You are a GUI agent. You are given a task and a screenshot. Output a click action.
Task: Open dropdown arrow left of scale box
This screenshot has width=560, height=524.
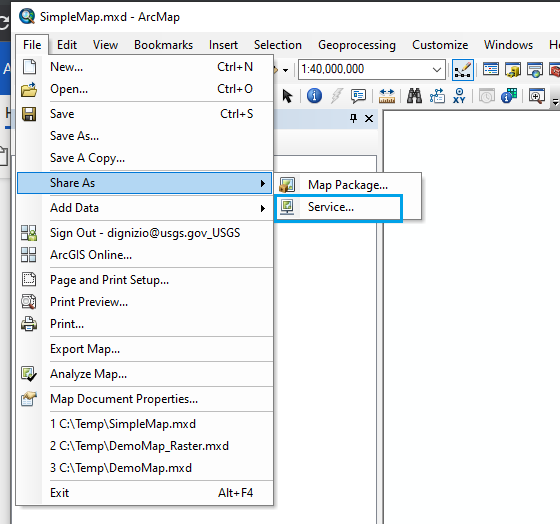(x=285, y=70)
